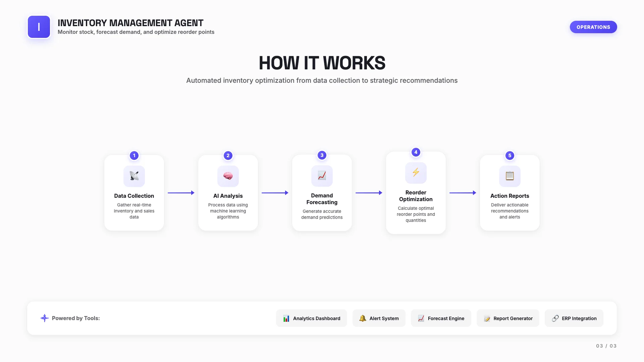Click the link icon in ERP Integration chip
644x362 pixels.
[x=555, y=318]
